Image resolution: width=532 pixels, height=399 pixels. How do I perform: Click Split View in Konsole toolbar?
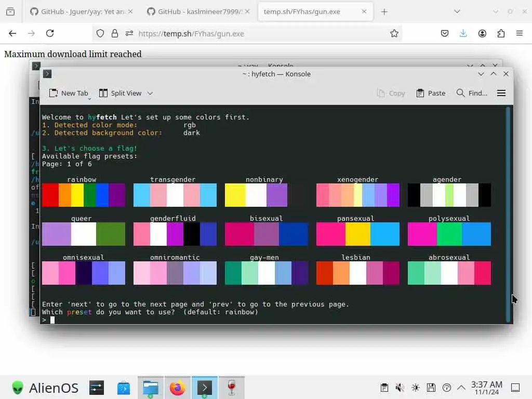[120, 93]
